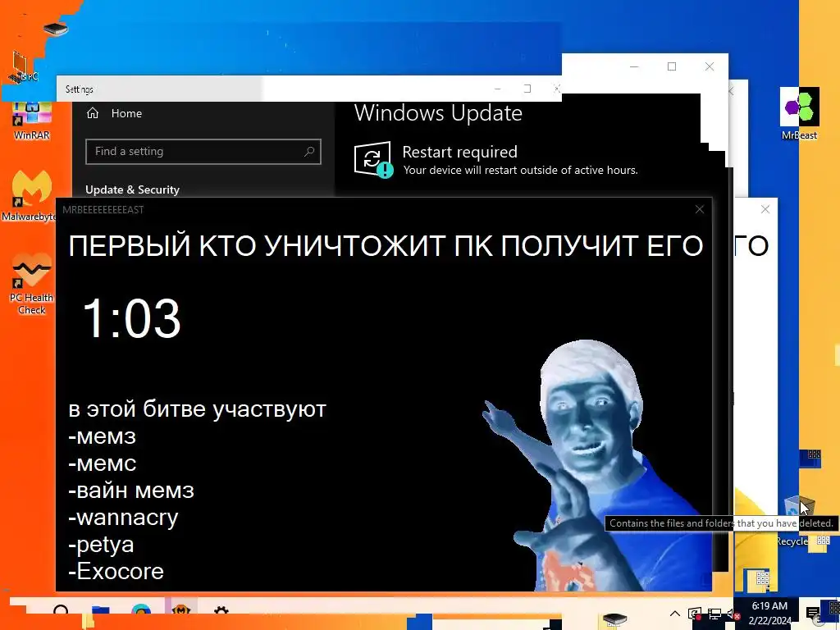The width and height of the screenshot is (840, 630).
Task: Click the muted volume tray icon
Action: [x=733, y=614]
